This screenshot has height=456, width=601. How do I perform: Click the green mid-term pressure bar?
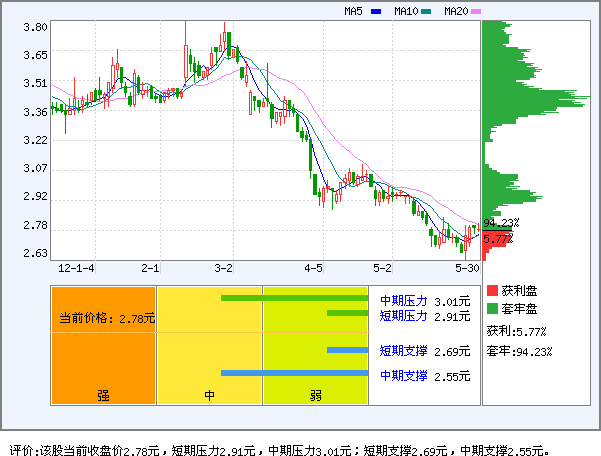pos(294,298)
